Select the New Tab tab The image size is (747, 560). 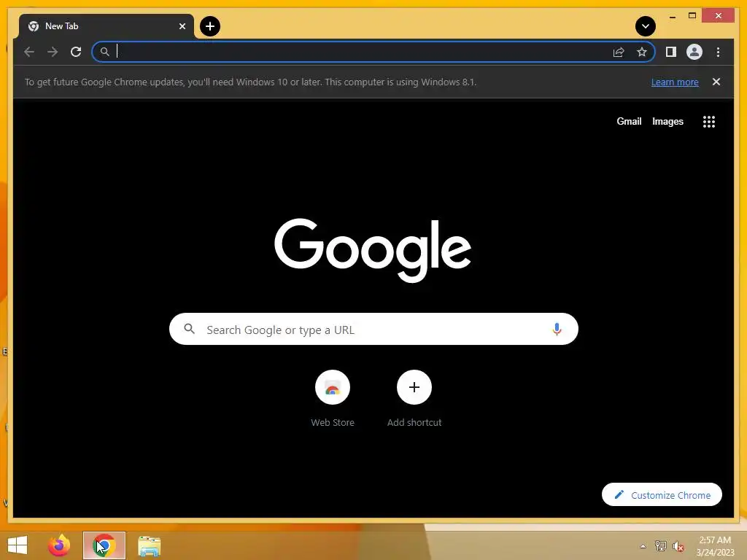tap(107, 26)
